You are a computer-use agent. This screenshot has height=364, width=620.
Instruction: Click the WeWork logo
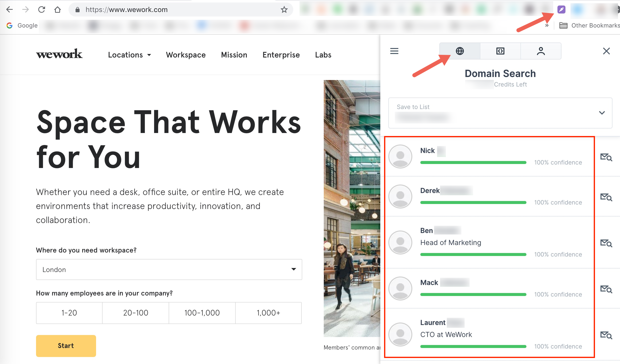pos(59,54)
